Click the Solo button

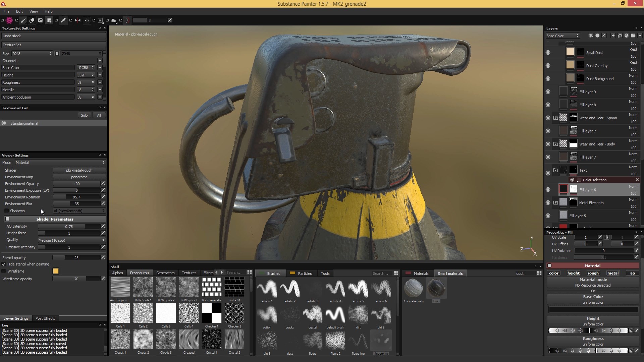tap(84, 115)
